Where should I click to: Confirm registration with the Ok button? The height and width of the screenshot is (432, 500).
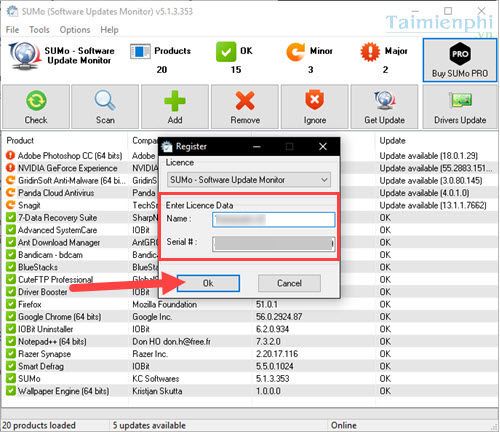click(x=208, y=283)
